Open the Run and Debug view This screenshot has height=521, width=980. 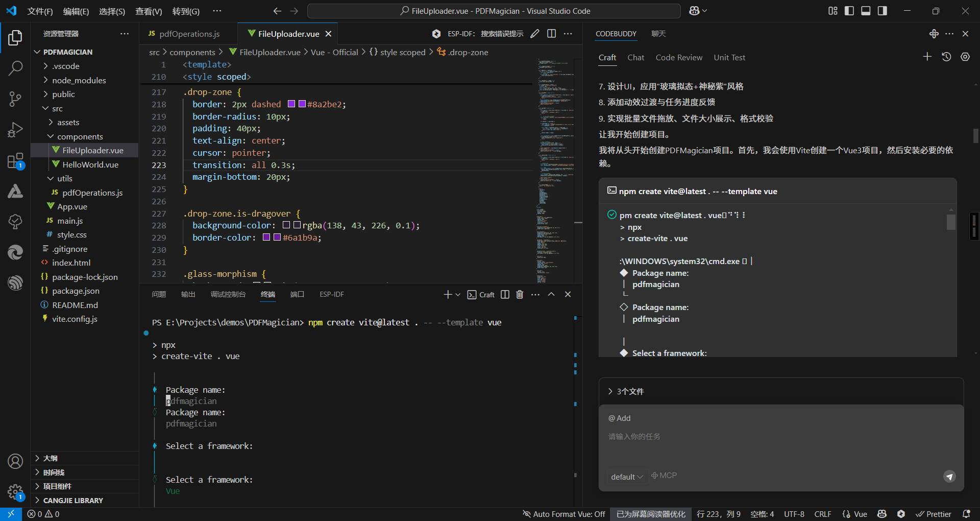[x=15, y=129]
